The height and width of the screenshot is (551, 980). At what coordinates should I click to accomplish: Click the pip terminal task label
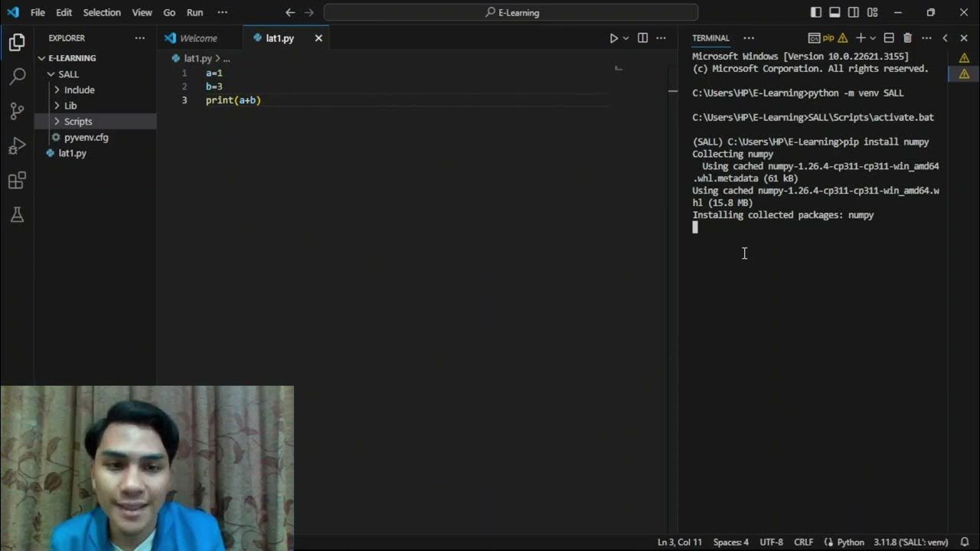828,38
